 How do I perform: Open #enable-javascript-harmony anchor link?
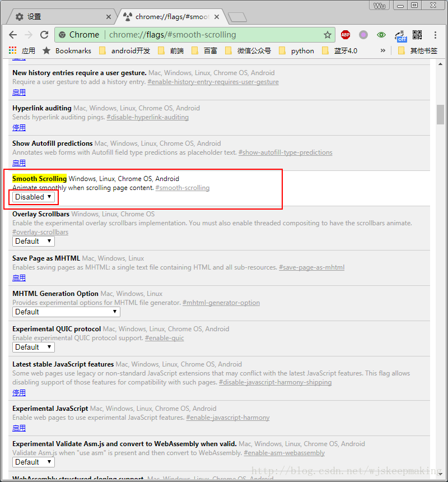(228, 418)
